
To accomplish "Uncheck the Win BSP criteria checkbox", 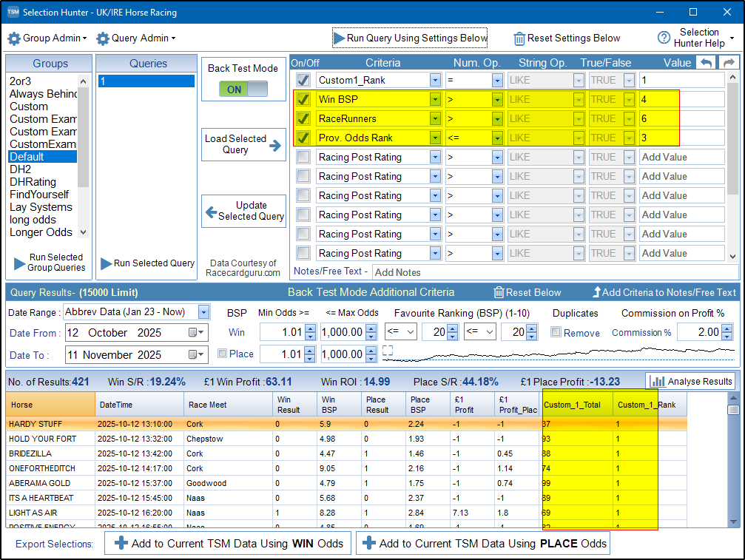I will [x=303, y=99].
